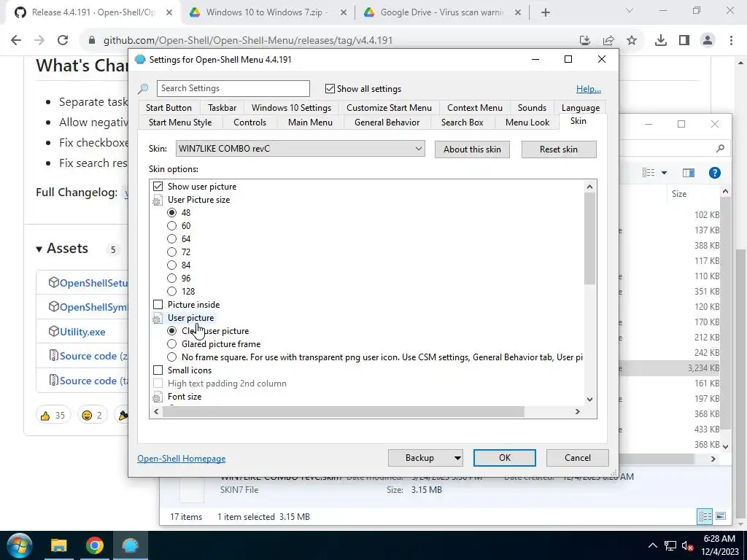
Task: Open the Start Button tab
Action: (169, 108)
